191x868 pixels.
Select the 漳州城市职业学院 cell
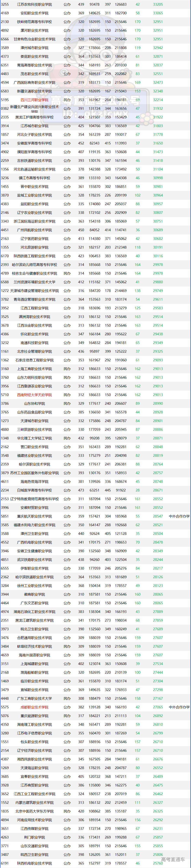pyautogui.click(x=35, y=48)
